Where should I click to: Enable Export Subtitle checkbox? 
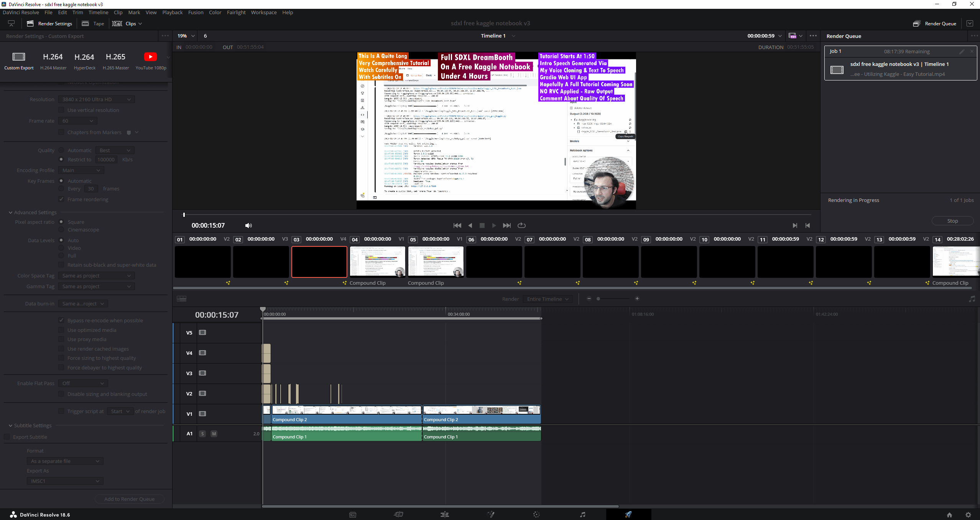pos(7,437)
